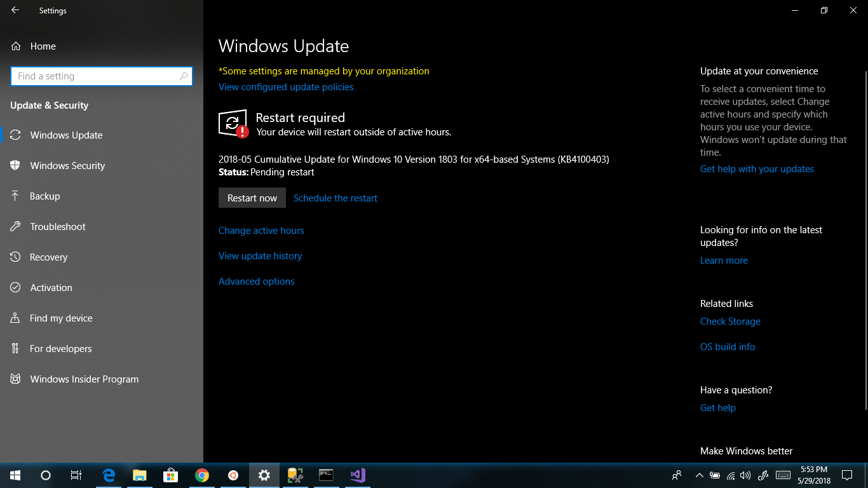Open Recovery settings page
The width and height of the screenshot is (868, 488).
(102, 257)
